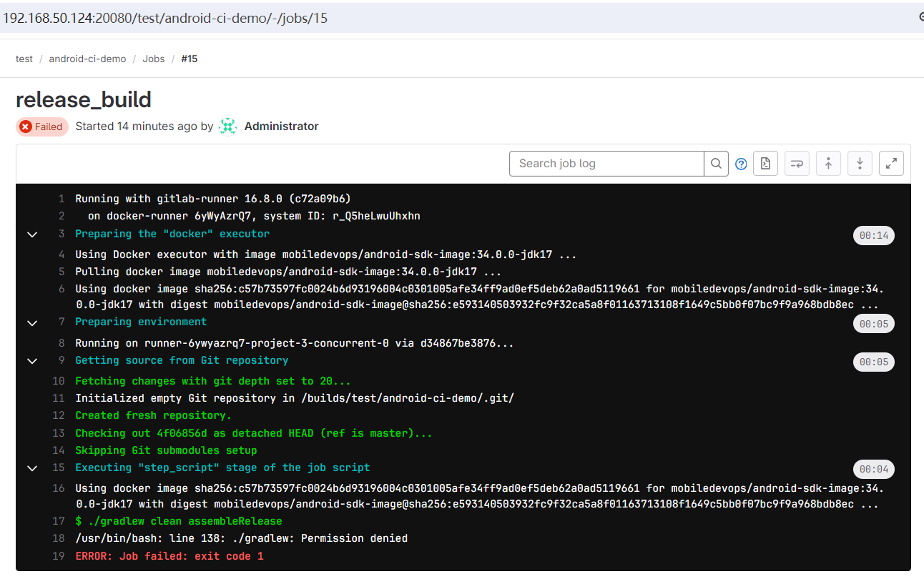
Task: Show the raw job log
Action: 765,164
